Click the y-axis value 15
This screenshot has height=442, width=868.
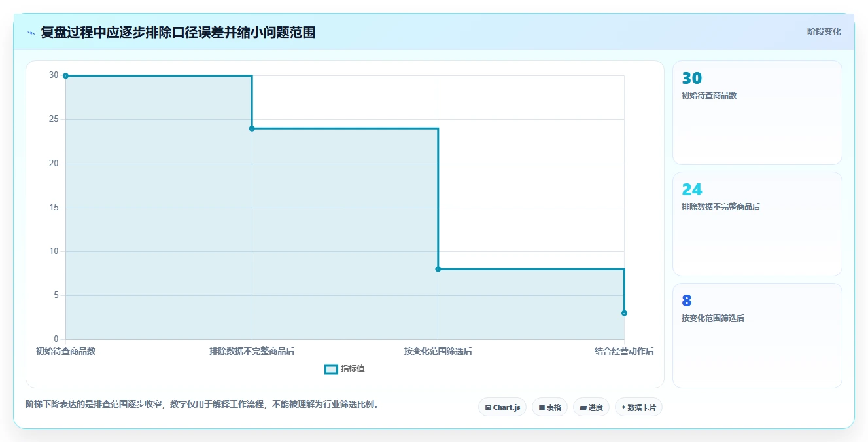pyautogui.click(x=54, y=208)
